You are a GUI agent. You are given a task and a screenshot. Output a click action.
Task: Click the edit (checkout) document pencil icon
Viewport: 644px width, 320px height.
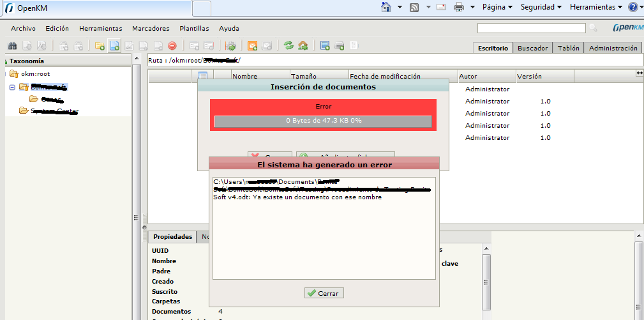tap(129, 45)
